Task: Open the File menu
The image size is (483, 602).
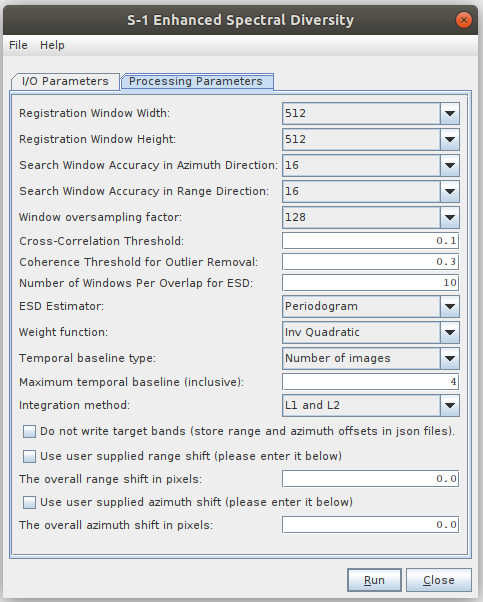Action: [x=18, y=45]
